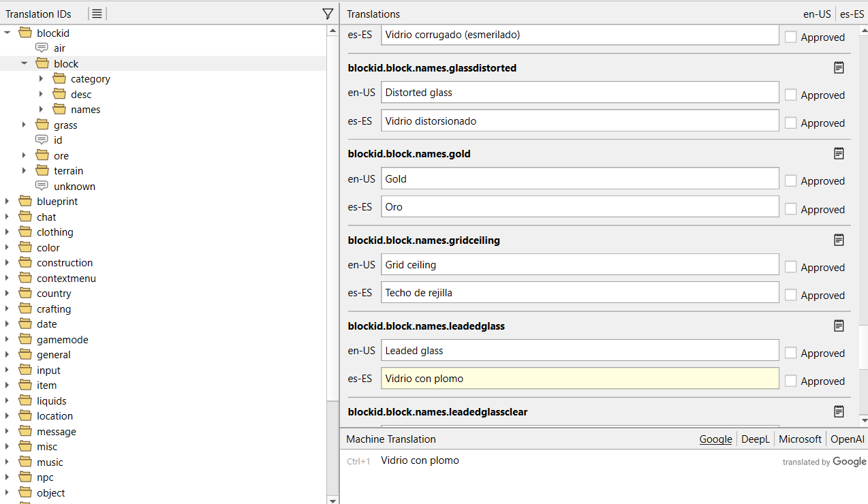Open notes icon for gridceiling entry
Image resolution: width=868 pixels, height=504 pixels.
pos(839,240)
